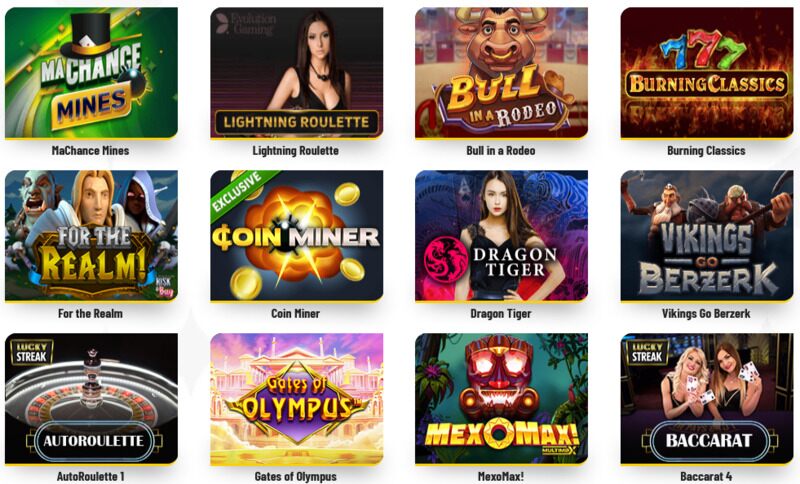Open the MexoMax! game thumbnail

[x=502, y=399]
